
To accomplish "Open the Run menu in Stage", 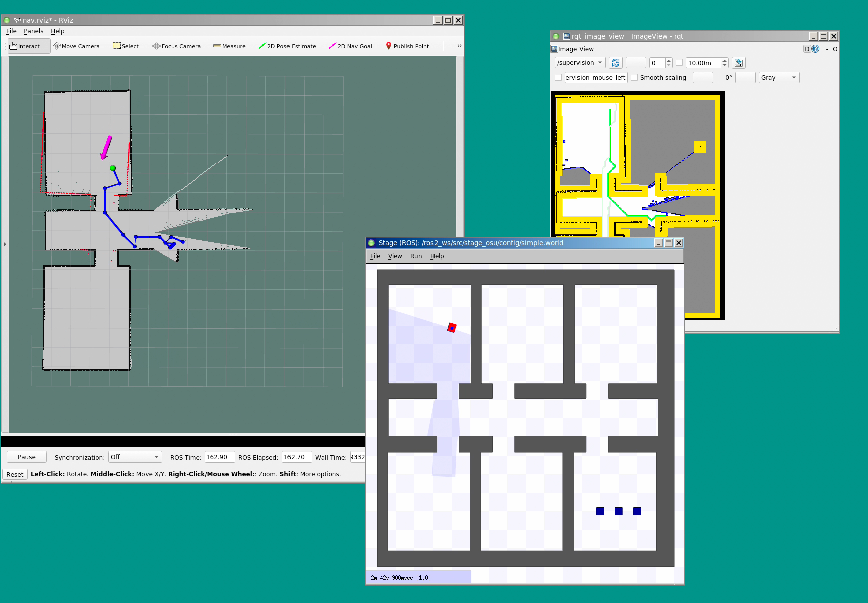I will [416, 256].
